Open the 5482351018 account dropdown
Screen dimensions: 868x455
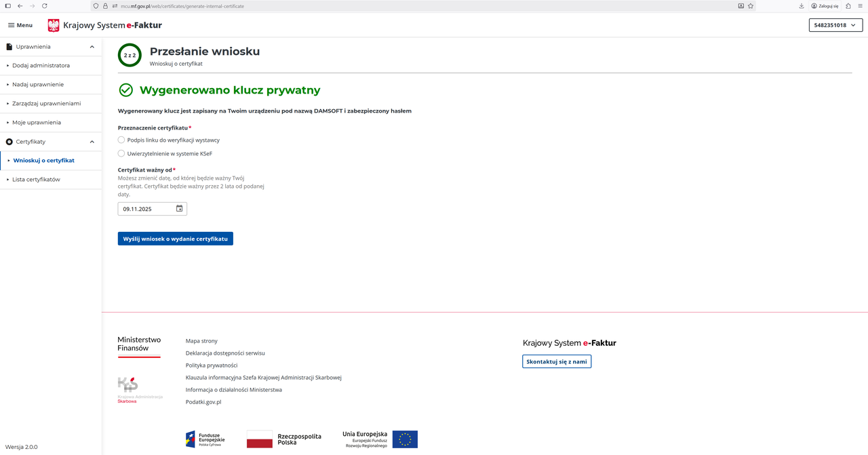coord(835,25)
